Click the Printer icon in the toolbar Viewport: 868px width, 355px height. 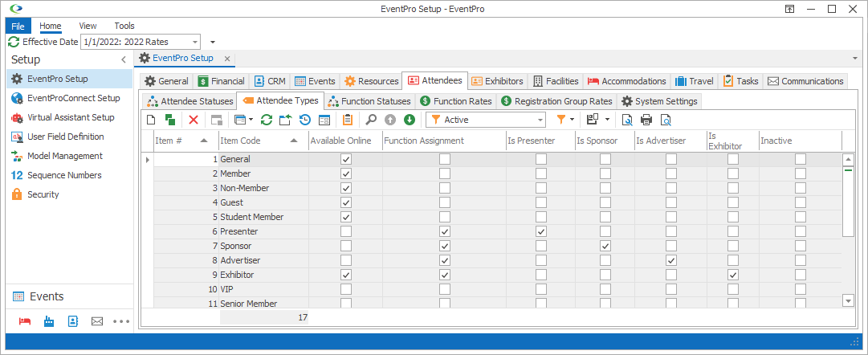(x=646, y=119)
